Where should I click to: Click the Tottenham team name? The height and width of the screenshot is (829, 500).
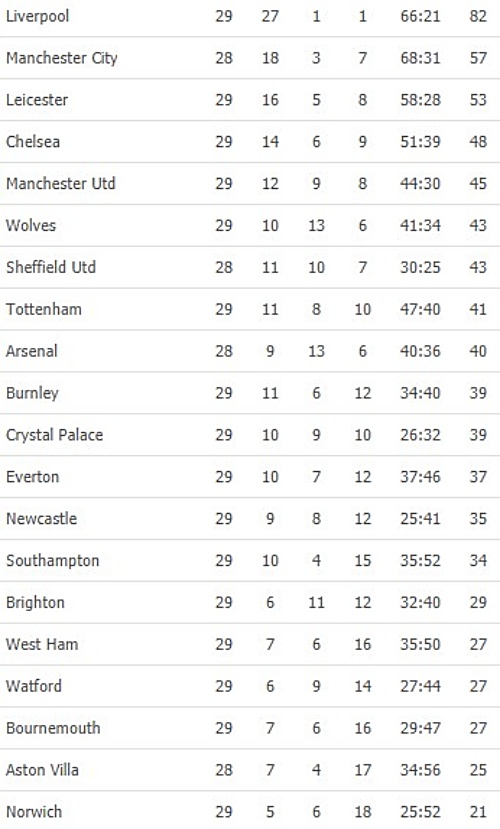(44, 309)
